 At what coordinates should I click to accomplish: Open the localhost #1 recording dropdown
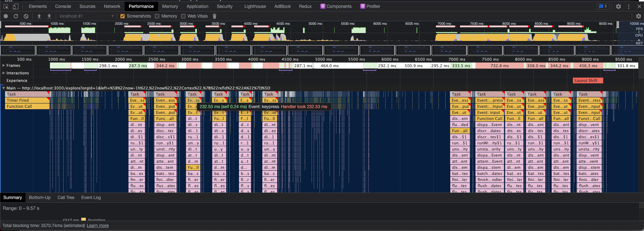coord(86,16)
